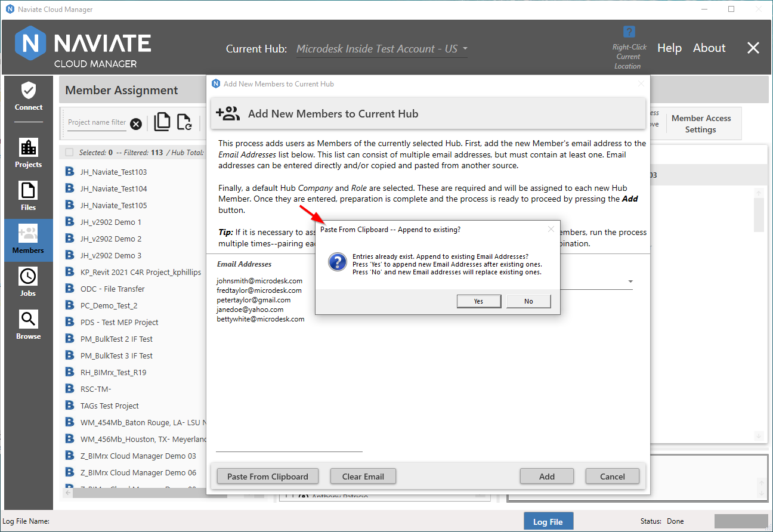Image resolution: width=773 pixels, height=532 pixels.
Task: Expand the dropdown in Add Members dialog
Action: 630,282
